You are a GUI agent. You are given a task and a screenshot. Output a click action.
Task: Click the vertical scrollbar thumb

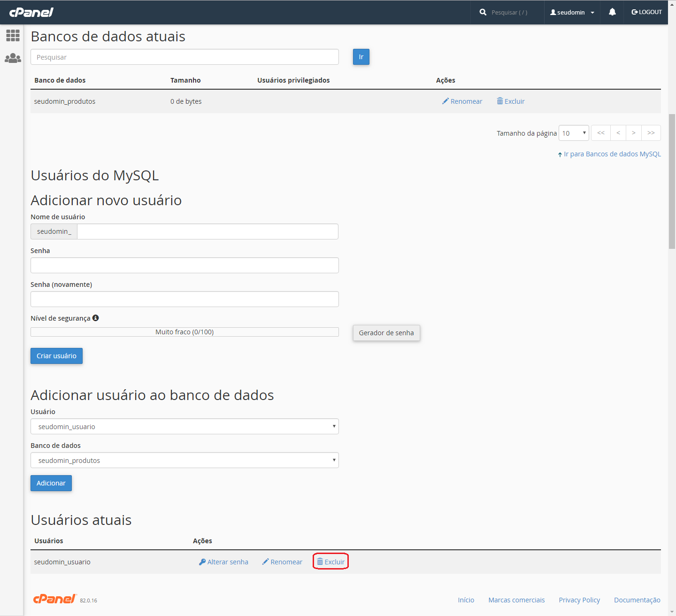pos(672,181)
